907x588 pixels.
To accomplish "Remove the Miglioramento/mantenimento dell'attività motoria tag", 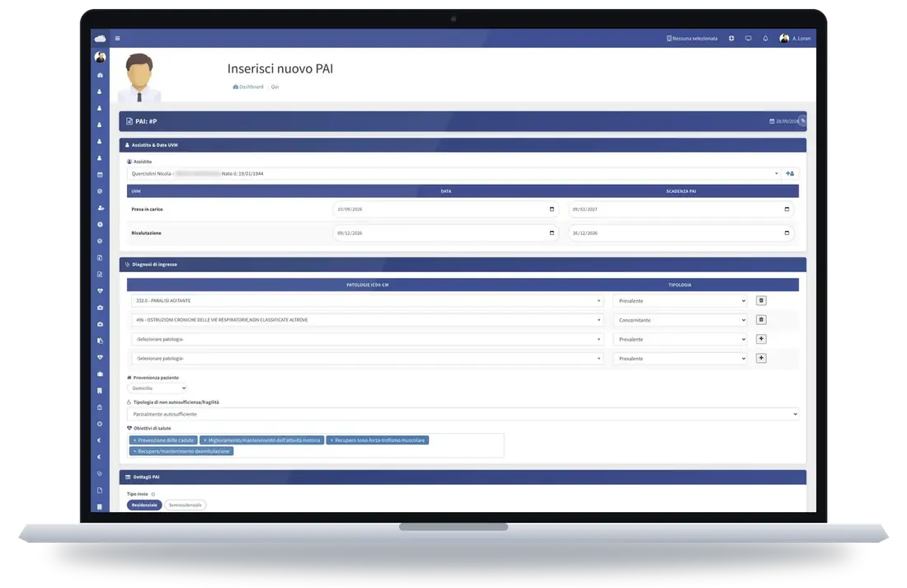I will pos(204,440).
